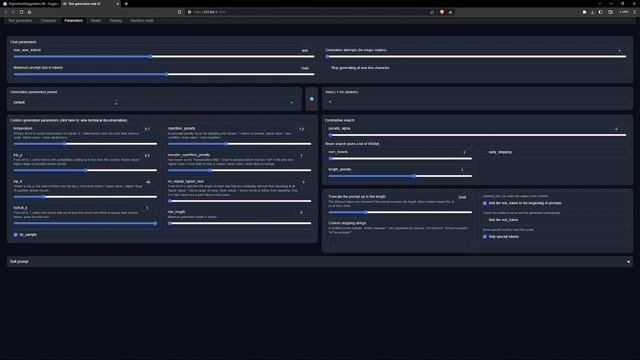Uncheck Skip special tokens

point(485,237)
